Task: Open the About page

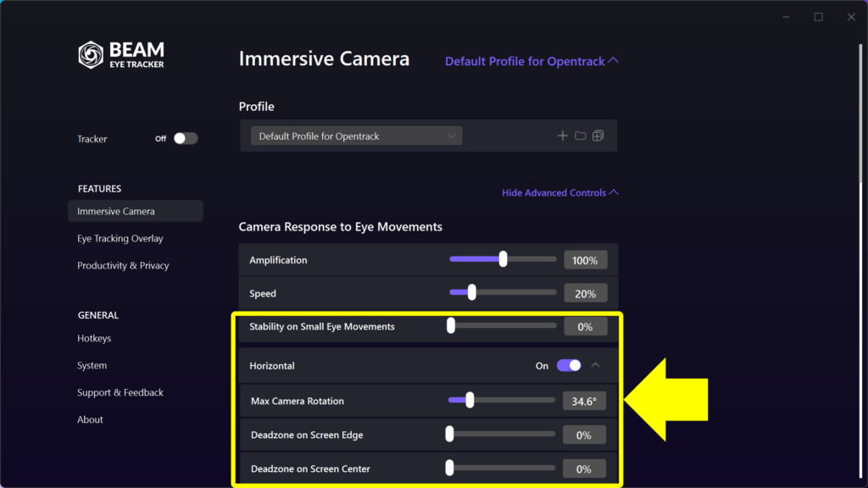Action: click(x=90, y=419)
